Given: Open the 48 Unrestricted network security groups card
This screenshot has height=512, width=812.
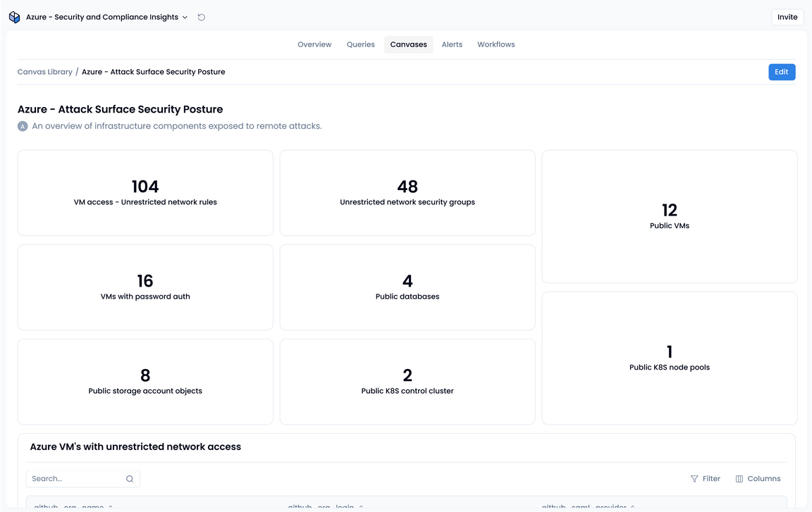Looking at the screenshot, I should [407, 193].
